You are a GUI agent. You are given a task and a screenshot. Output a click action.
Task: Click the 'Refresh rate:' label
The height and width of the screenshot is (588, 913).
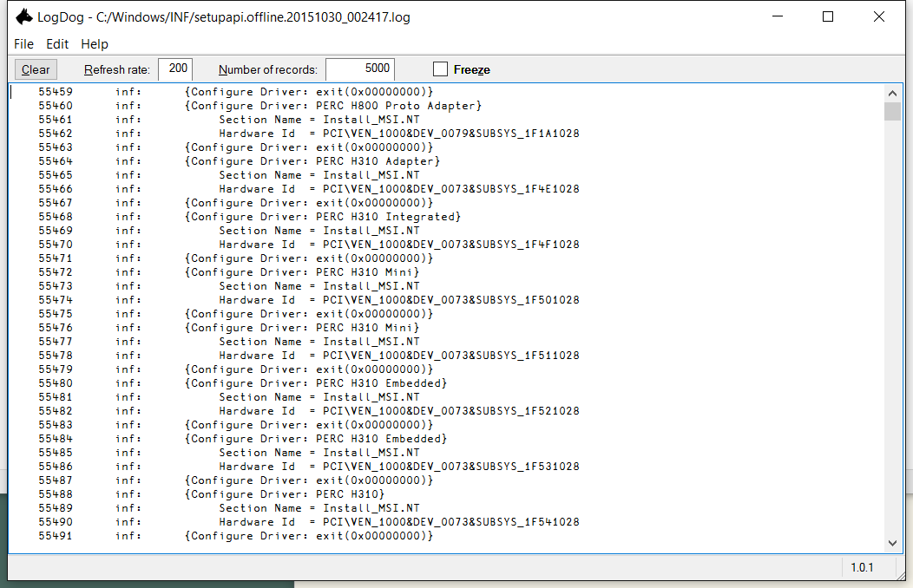coord(117,69)
